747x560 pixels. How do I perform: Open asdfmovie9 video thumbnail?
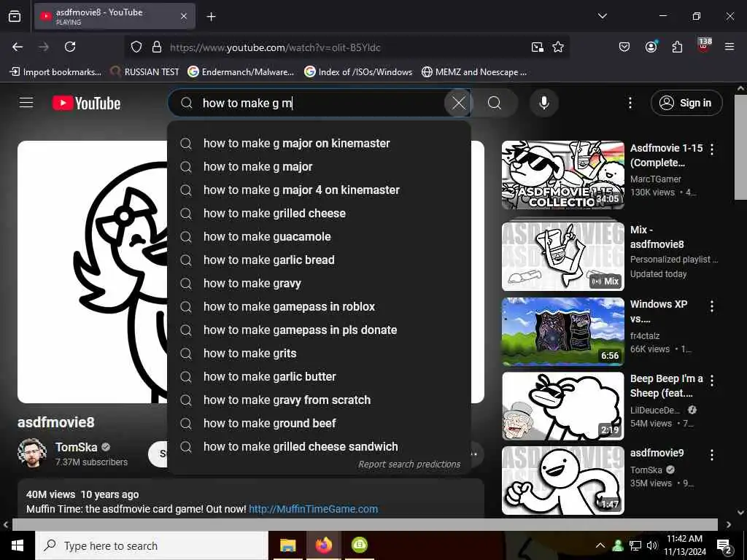tap(562, 481)
